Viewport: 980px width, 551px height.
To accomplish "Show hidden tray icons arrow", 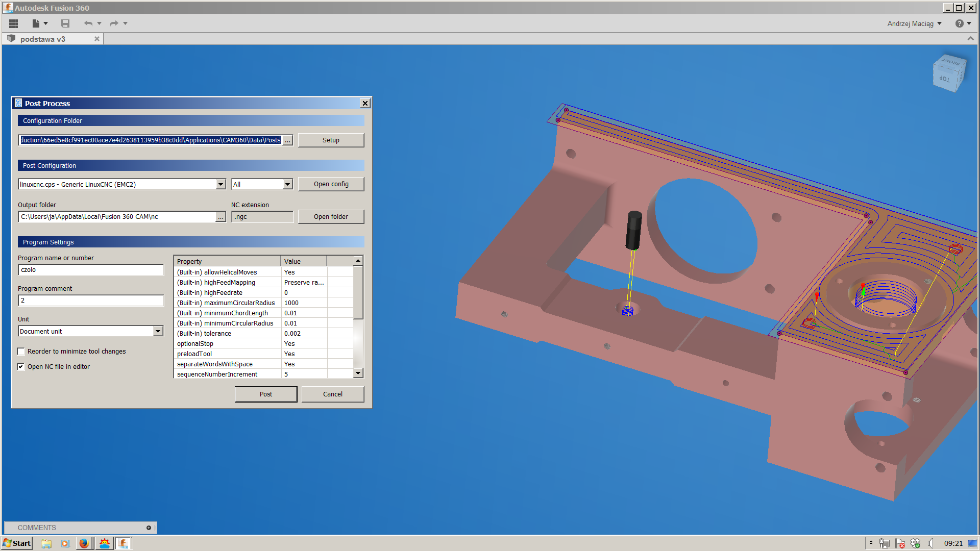I will [x=871, y=543].
